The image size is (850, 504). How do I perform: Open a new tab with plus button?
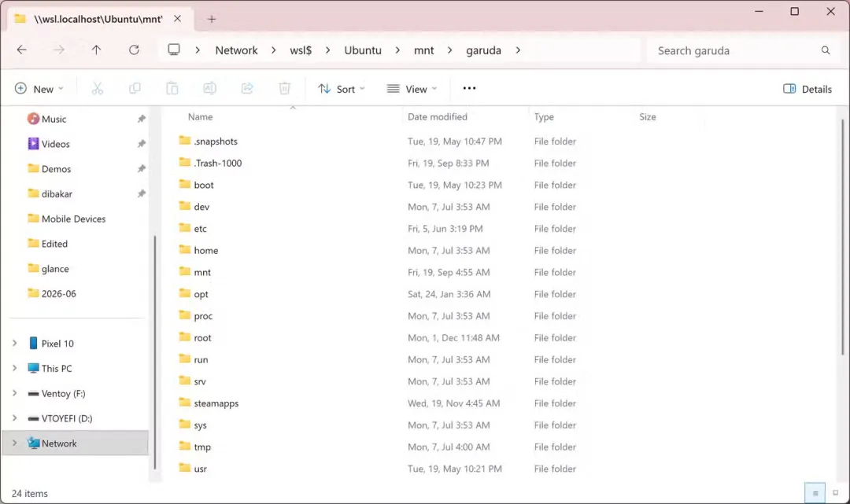tap(212, 20)
